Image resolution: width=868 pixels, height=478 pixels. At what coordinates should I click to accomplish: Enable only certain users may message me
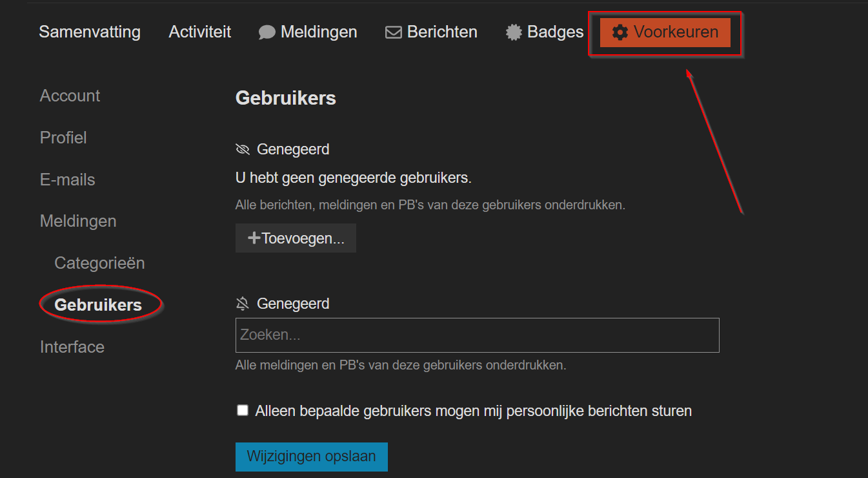(x=243, y=410)
